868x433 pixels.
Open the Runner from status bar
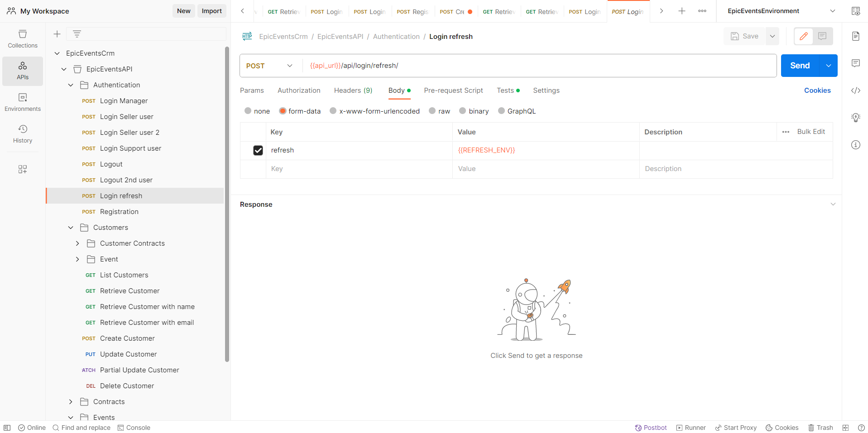point(691,428)
